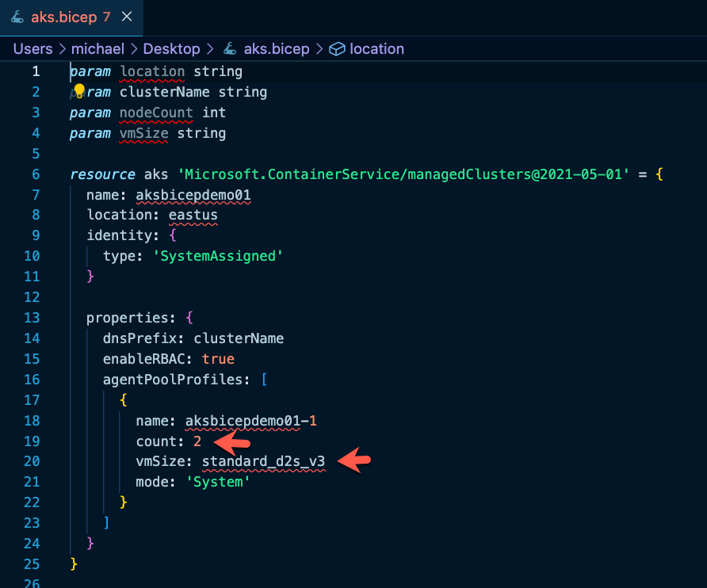
Task: Click the 'int' type on line 3
Action: coord(214,113)
